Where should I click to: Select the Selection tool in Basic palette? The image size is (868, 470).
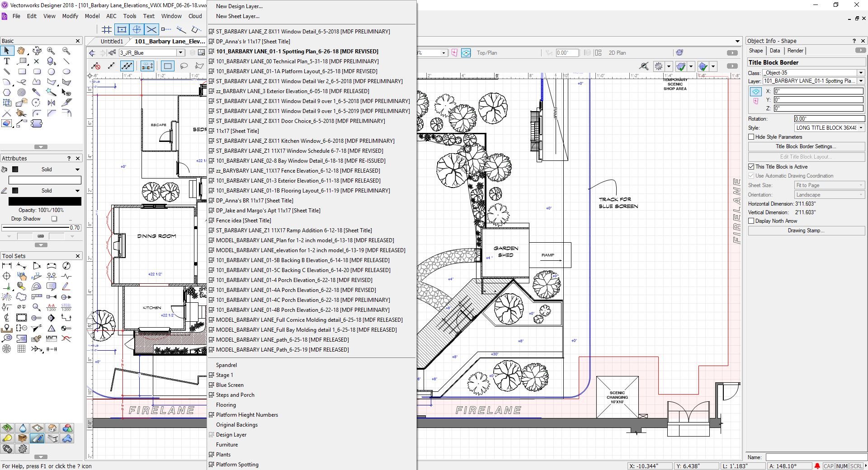(x=7, y=50)
